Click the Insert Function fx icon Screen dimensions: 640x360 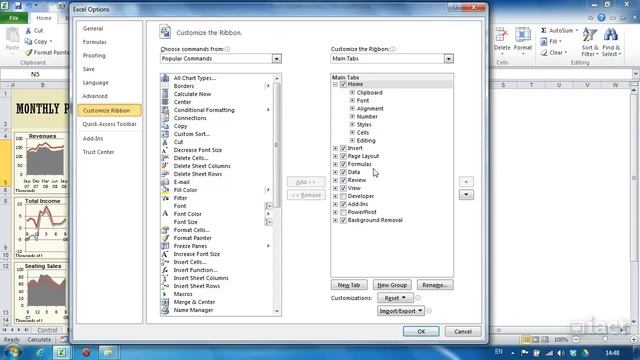pyautogui.click(x=165, y=270)
